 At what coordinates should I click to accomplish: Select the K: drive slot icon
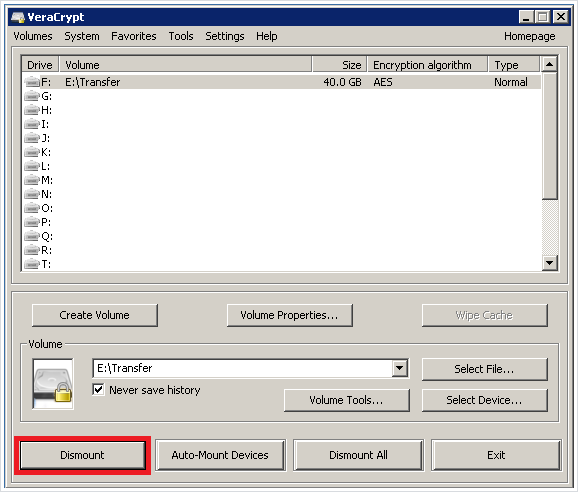(x=32, y=152)
